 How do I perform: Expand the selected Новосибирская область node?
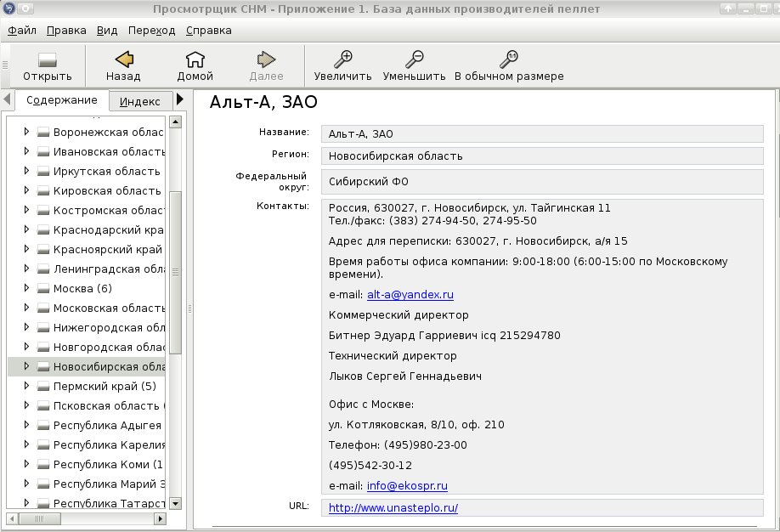[x=26, y=366]
